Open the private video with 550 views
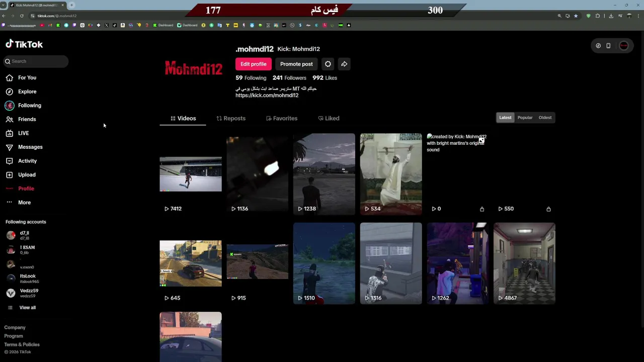The width and height of the screenshot is (644, 362). [524, 174]
